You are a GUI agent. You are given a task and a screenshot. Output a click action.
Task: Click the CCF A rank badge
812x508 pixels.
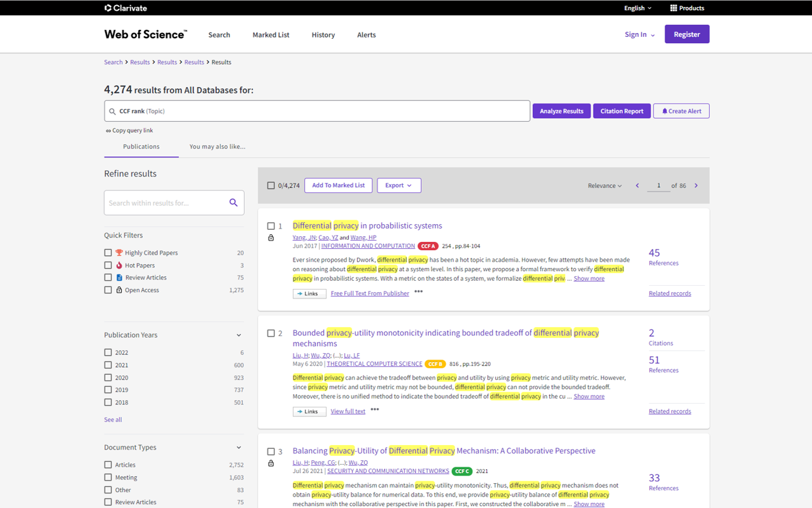(428, 246)
